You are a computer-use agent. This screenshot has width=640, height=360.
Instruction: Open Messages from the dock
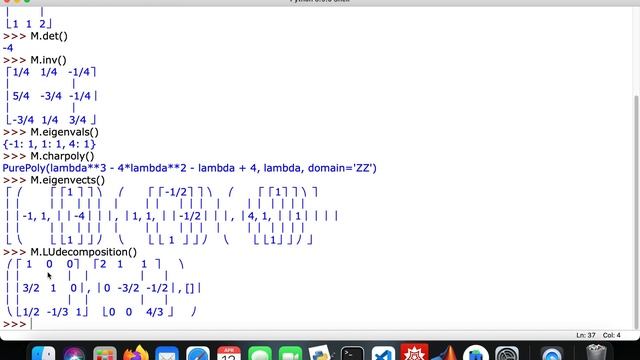260,353
